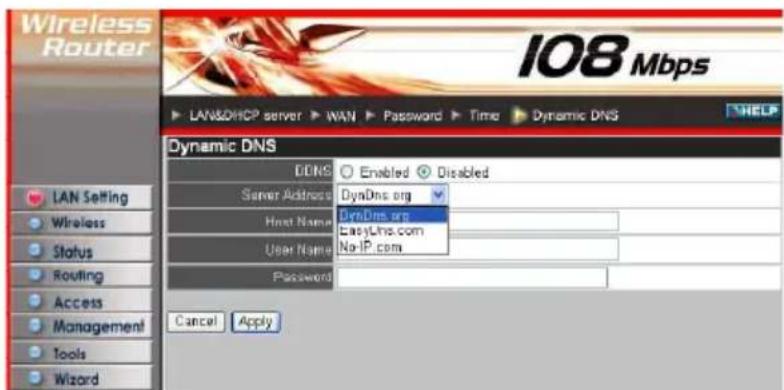The width and height of the screenshot is (784, 390).
Task: Choose DynDns.org from the dropdown list
Action: click(x=392, y=215)
